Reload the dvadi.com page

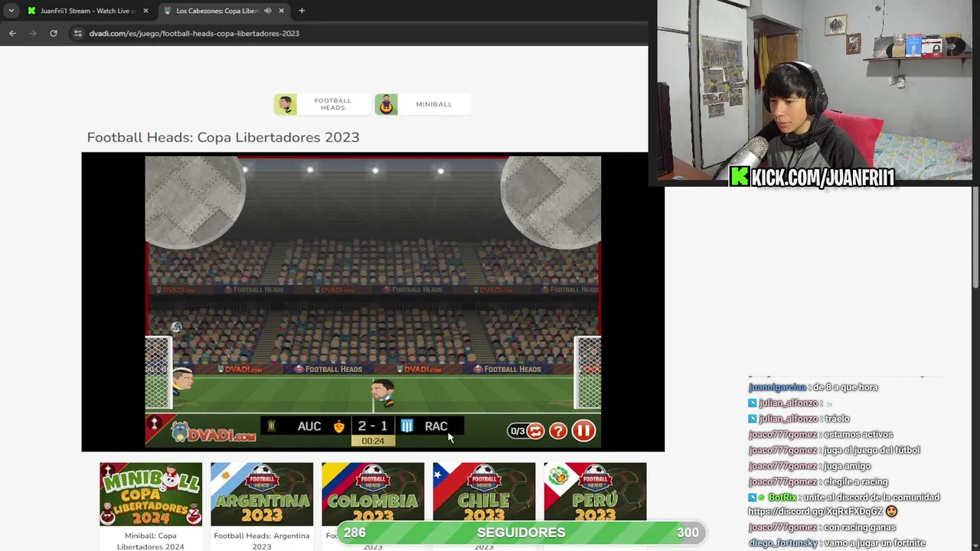pos(54,33)
